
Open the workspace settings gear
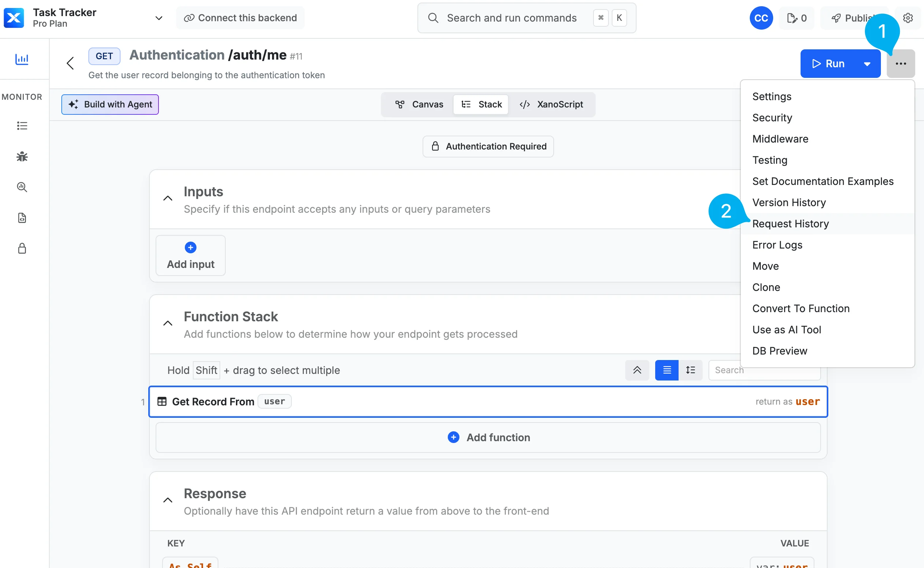(908, 18)
